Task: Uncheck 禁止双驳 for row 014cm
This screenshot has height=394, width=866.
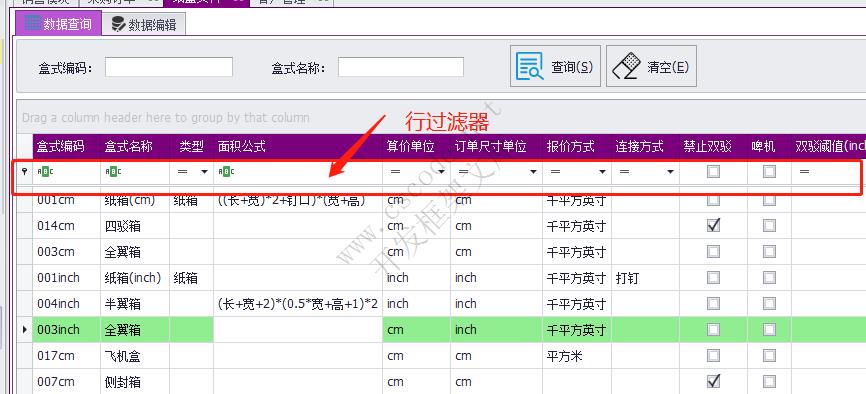Action: point(714,225)
